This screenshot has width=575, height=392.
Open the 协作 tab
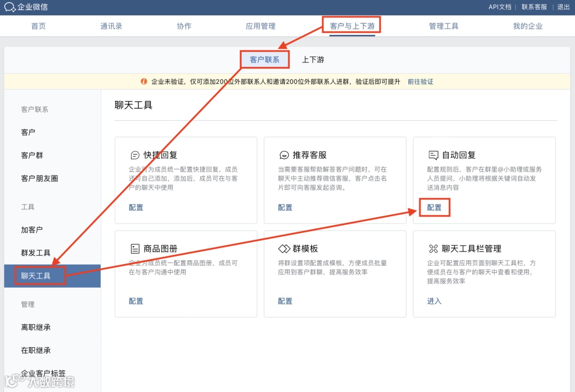coord(184,26)
